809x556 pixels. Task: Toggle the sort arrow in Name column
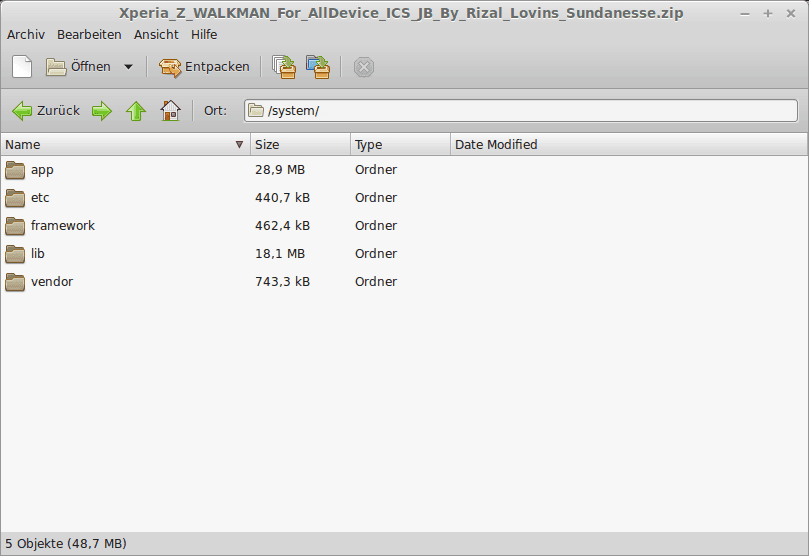coord(239,144)
